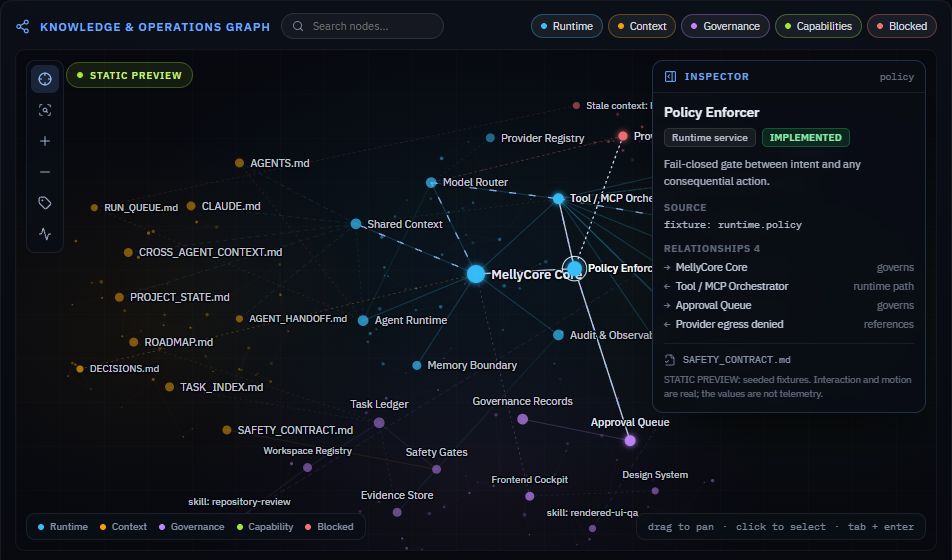Toggle the Capabilities filter chip
This screenshot has height=560, width=952.
tap(818, 26)
